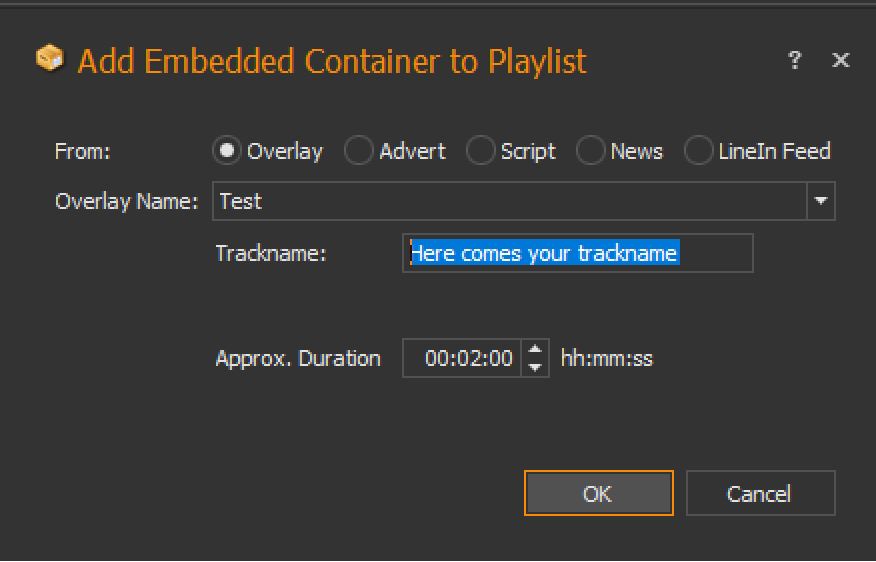Click the orange container icon in title bar
The height and width of the screenshot is (562, 876).
tap(50, 60)
